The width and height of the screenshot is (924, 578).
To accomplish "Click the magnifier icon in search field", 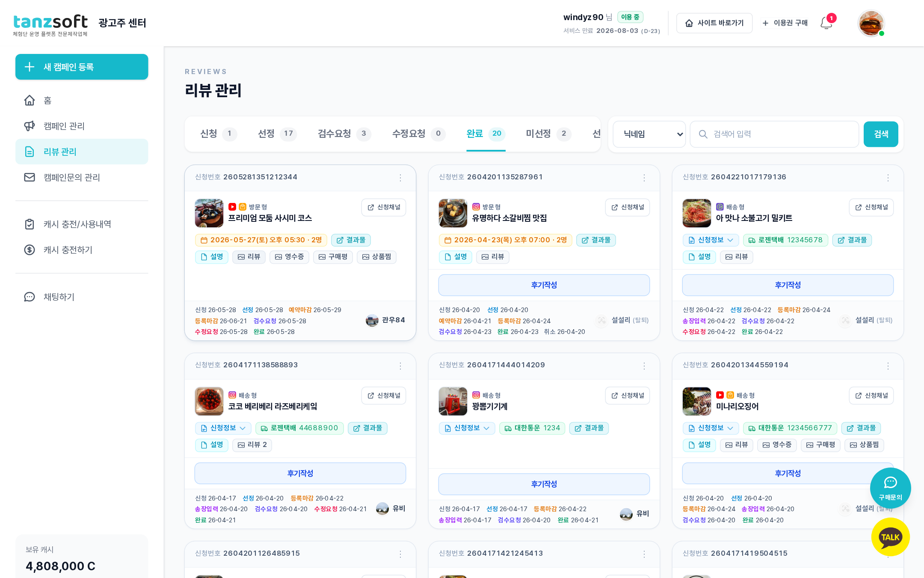I will pyautogui.click(x=703, y=134).
